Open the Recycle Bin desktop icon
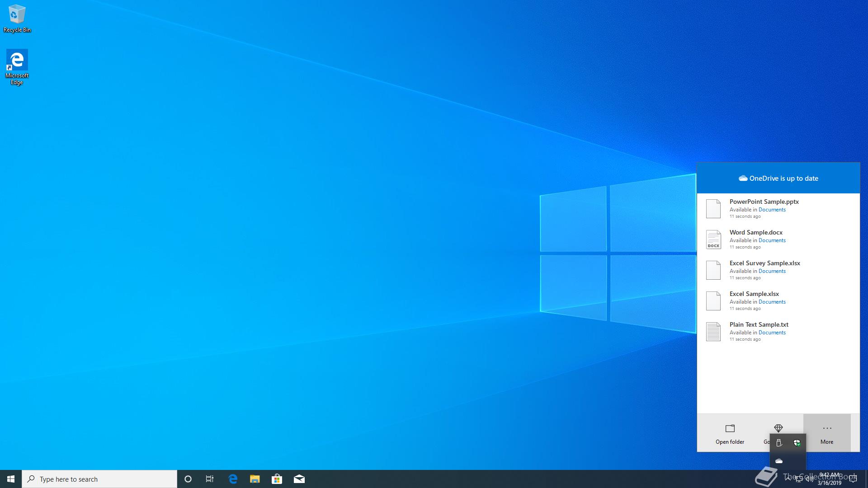The height and width of the screenshot is (488, 868). point(17,19)
